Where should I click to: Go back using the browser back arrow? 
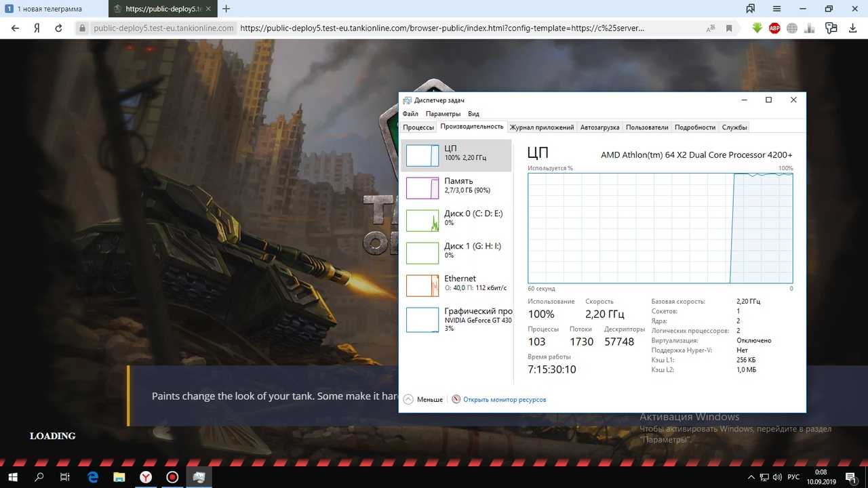click(15, 28)
